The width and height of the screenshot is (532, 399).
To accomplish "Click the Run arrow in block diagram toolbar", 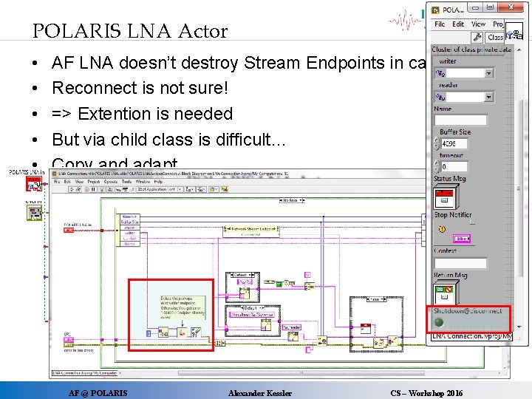I will coord(71,189).
